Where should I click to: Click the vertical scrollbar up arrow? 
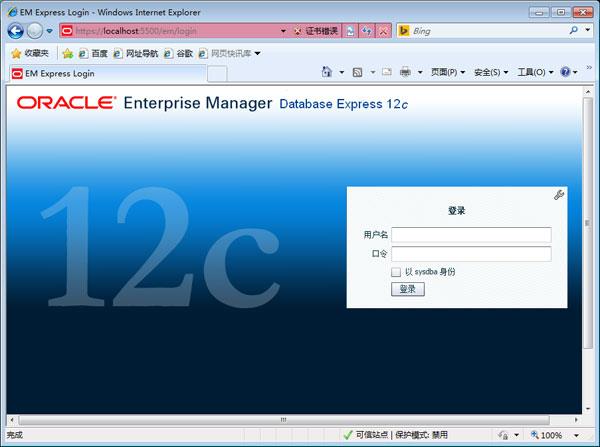(588, 92)
